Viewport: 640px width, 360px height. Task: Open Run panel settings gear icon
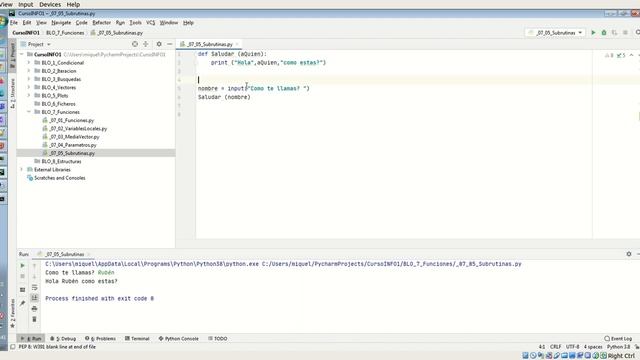tap(629, 254)
